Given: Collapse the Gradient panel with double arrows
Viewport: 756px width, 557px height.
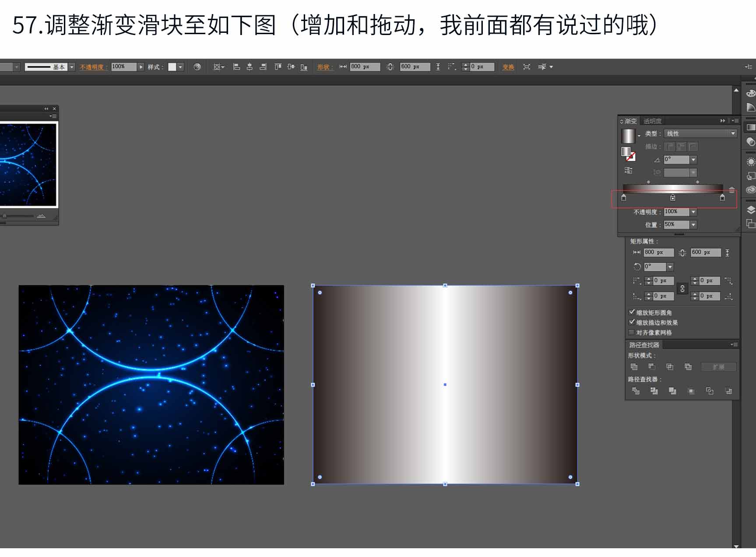Looking at the screenshot, I should [x=723, y=120].
